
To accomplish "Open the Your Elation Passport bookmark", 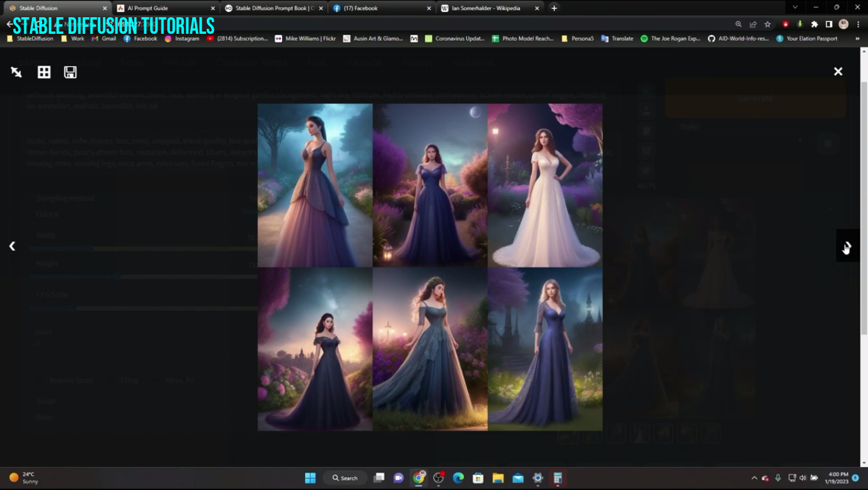I will coord(807,38).
